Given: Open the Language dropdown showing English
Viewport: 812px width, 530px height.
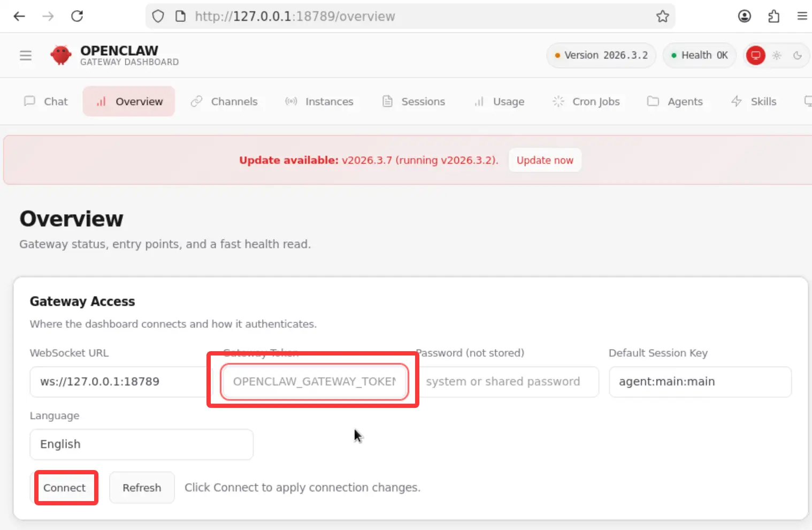Looking at the screenshot, I should pos(141,444).
